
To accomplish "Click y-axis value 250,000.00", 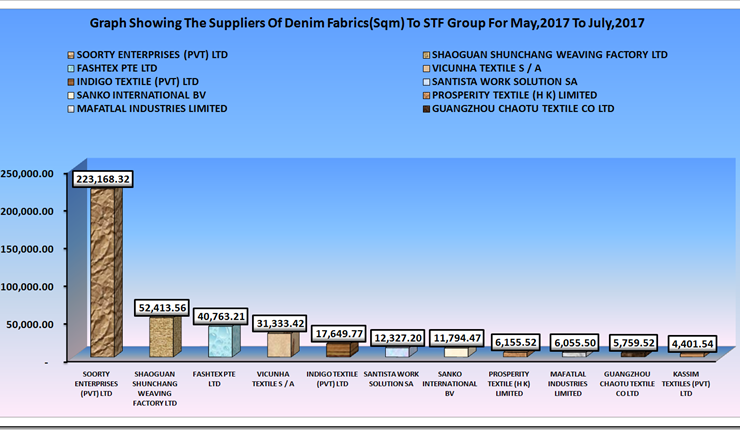I will point(27,174).
